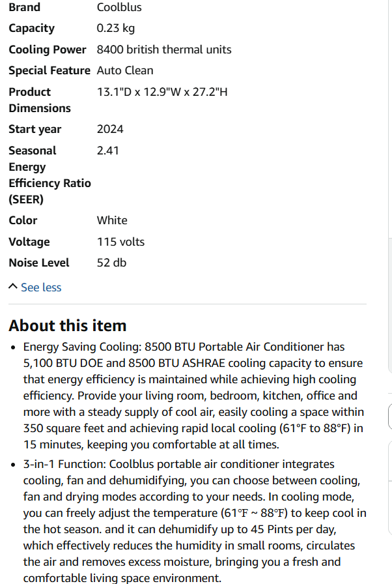Click the Noise Level label

(x=39, y=263)
